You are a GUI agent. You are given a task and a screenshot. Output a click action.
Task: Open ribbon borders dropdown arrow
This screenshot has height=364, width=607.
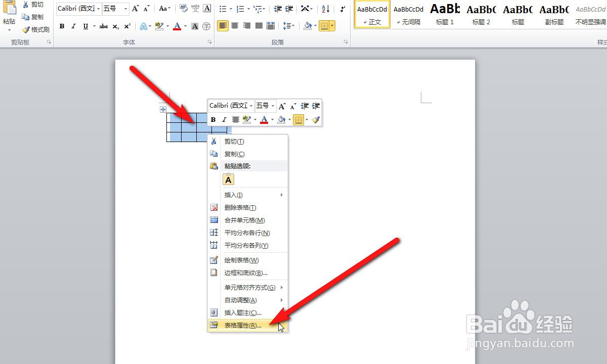[x=332, y=26]
